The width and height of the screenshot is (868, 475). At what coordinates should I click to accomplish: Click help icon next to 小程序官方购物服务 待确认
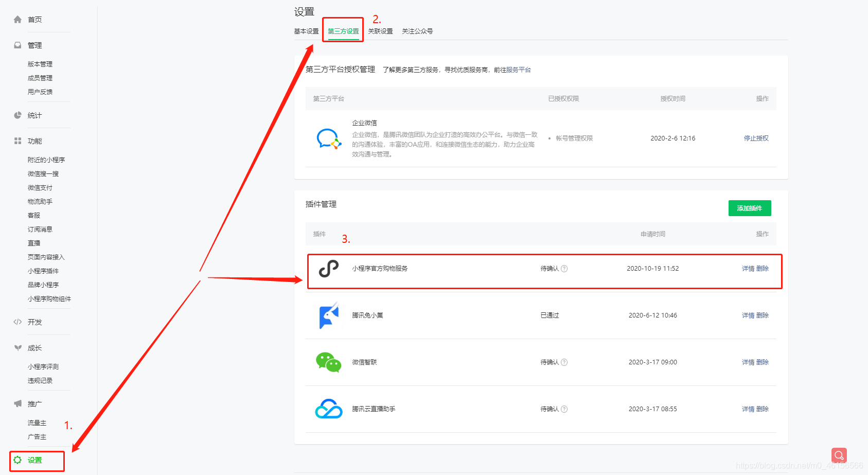[x=564, y=269]
